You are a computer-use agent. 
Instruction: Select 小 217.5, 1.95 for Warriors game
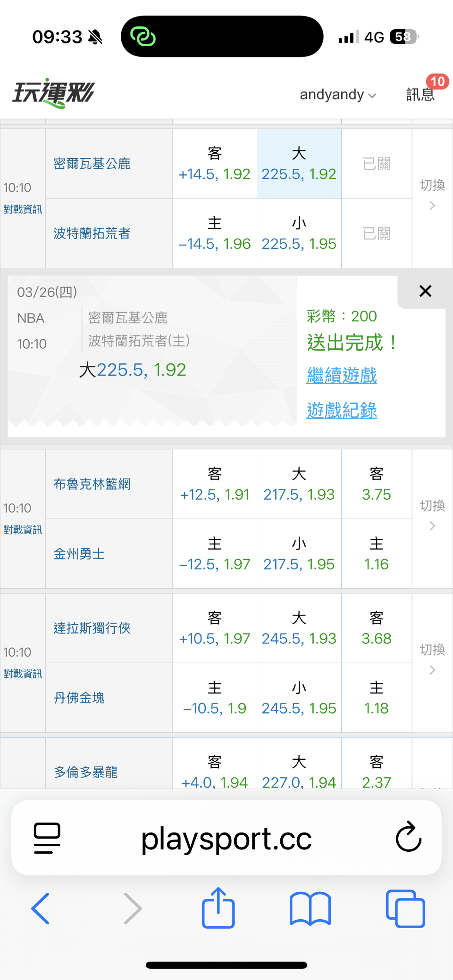[299, 554]
